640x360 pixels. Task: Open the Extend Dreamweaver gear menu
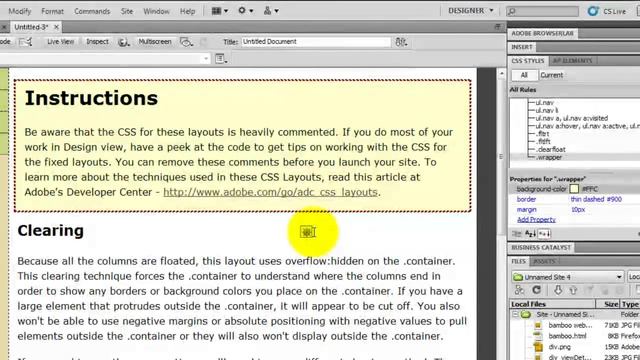245,11
